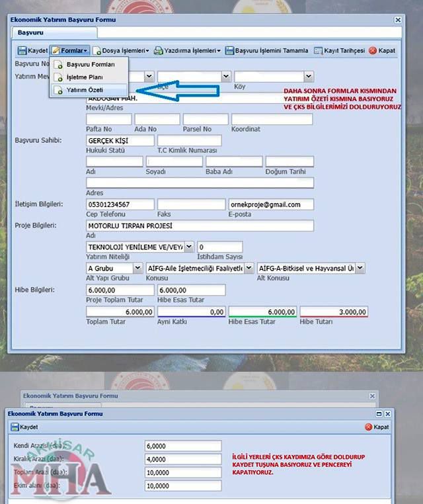Select İşletme Planı menu entry
Image resolution: width=423 pixels, height=504 pixels.
tap(90, 77)
